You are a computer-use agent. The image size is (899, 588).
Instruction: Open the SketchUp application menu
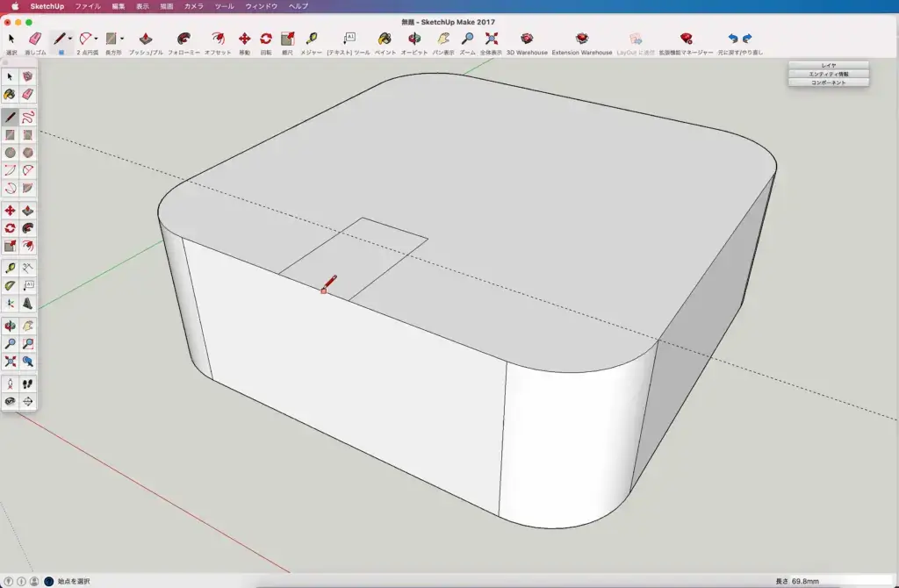(x=47, y=6)
